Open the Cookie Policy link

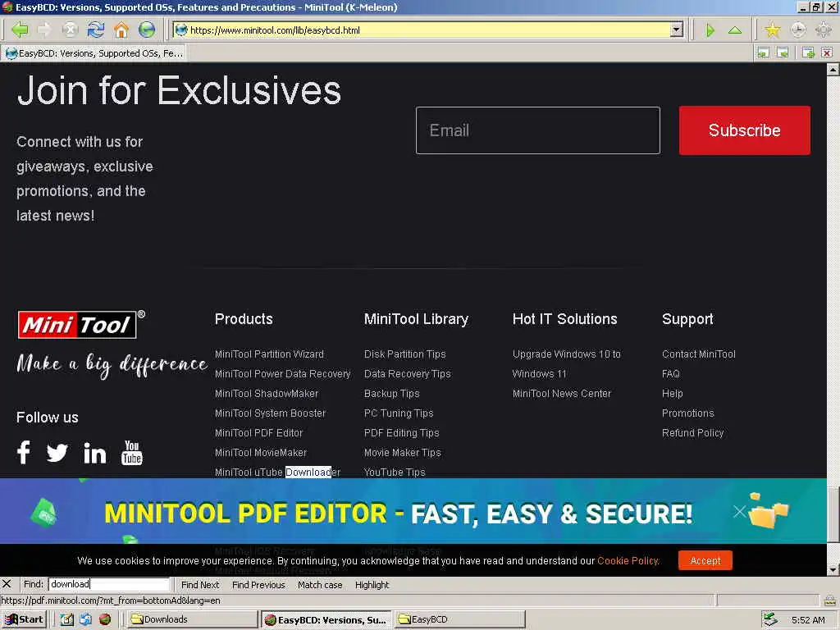[628, 560]
